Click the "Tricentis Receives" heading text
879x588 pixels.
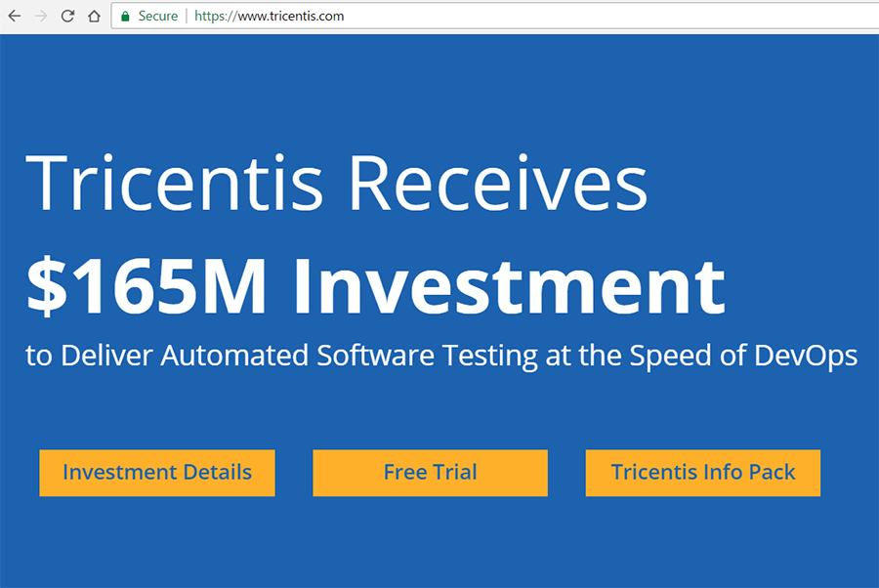[338, 184]
